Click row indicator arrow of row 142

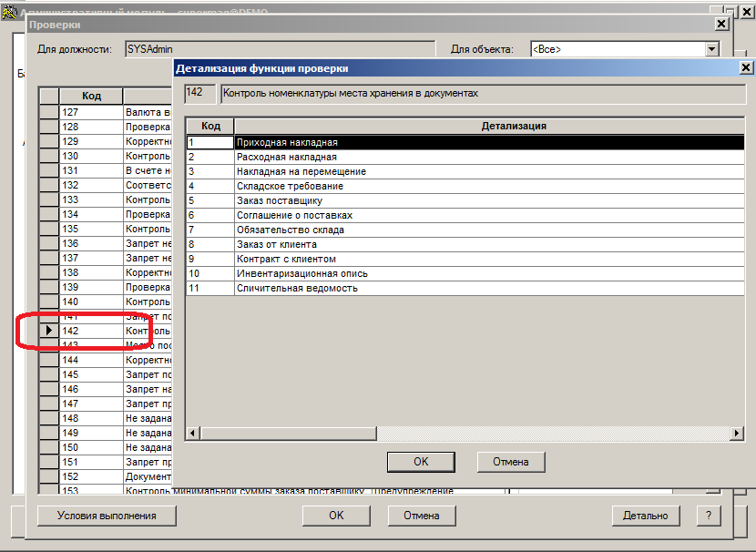point(49,331)
